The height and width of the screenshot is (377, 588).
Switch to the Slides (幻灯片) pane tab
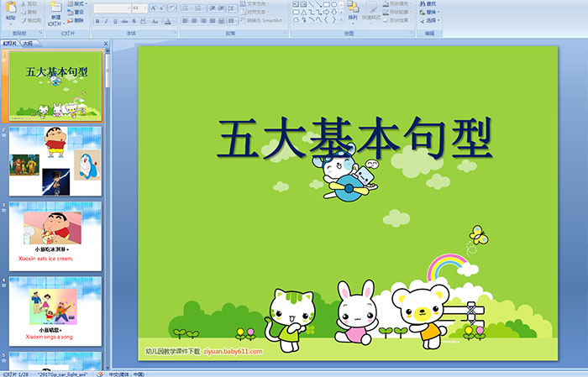(9, 44)
